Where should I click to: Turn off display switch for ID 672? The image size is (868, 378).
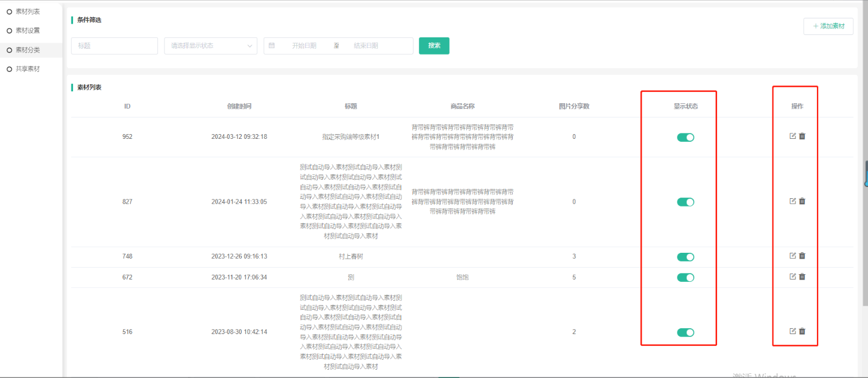(686, 278)
